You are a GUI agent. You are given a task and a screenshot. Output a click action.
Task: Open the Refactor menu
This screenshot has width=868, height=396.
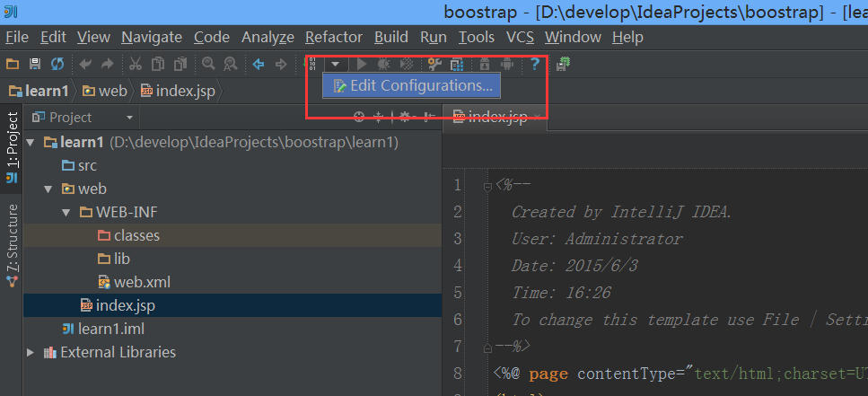pyautogui.click(x=334, y=37)
